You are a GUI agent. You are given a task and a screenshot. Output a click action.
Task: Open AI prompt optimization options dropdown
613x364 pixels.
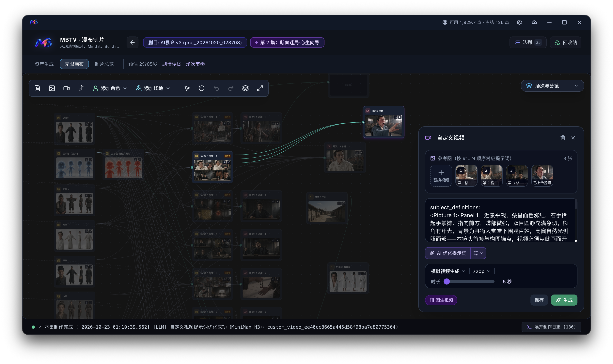coord(478,253)
